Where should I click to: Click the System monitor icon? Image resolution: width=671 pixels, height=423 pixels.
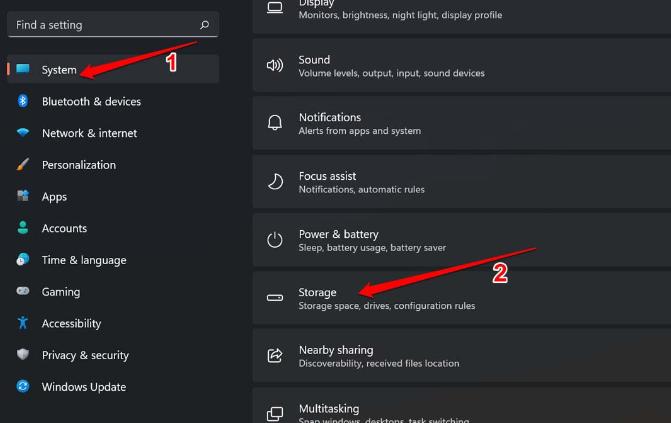(x=23, y=69)
